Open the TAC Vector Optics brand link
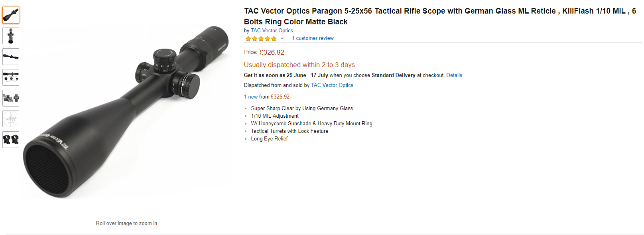 (272, 30)
